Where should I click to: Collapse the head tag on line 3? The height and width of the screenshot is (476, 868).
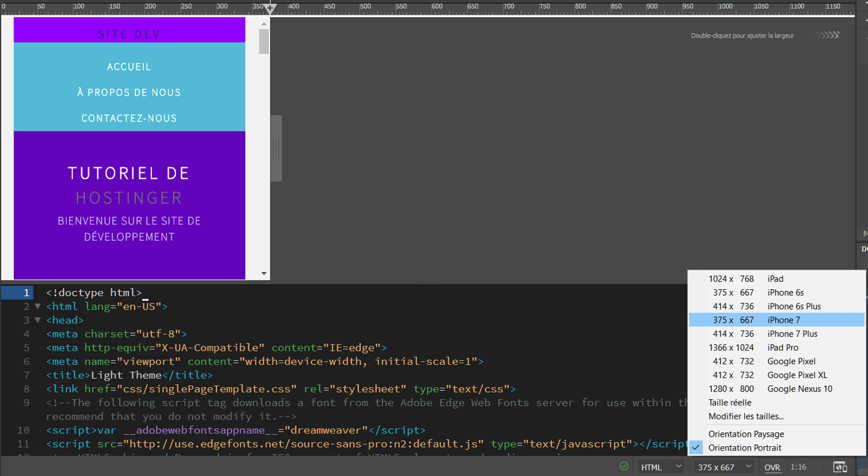37,320
